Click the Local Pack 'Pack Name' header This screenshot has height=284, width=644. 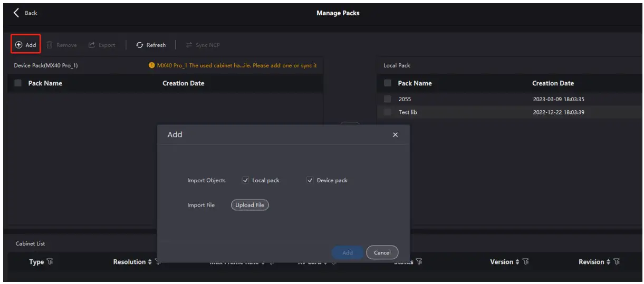[415, 83]
